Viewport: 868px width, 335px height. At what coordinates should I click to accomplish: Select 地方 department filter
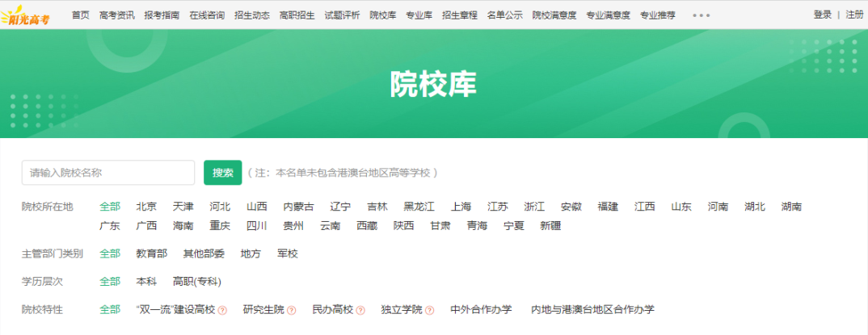coord(251,253)
